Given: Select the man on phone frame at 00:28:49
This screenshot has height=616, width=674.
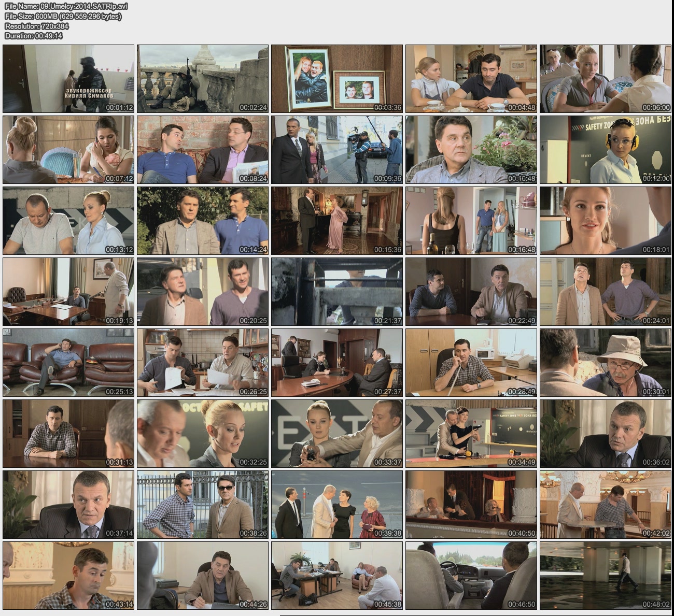Looking at the screenshot, I should click(471, 363).
